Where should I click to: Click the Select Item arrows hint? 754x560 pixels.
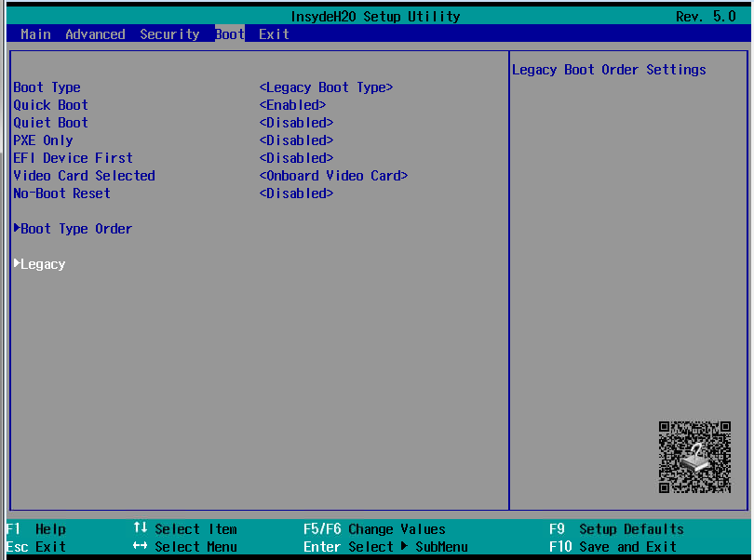point(185,529)
